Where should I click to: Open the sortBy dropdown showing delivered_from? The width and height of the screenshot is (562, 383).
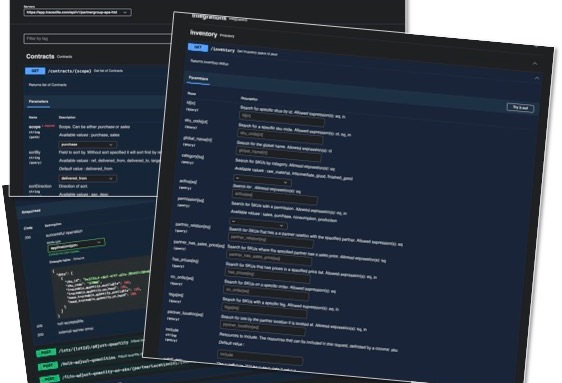pyautogui.click(x=87, y=178)
